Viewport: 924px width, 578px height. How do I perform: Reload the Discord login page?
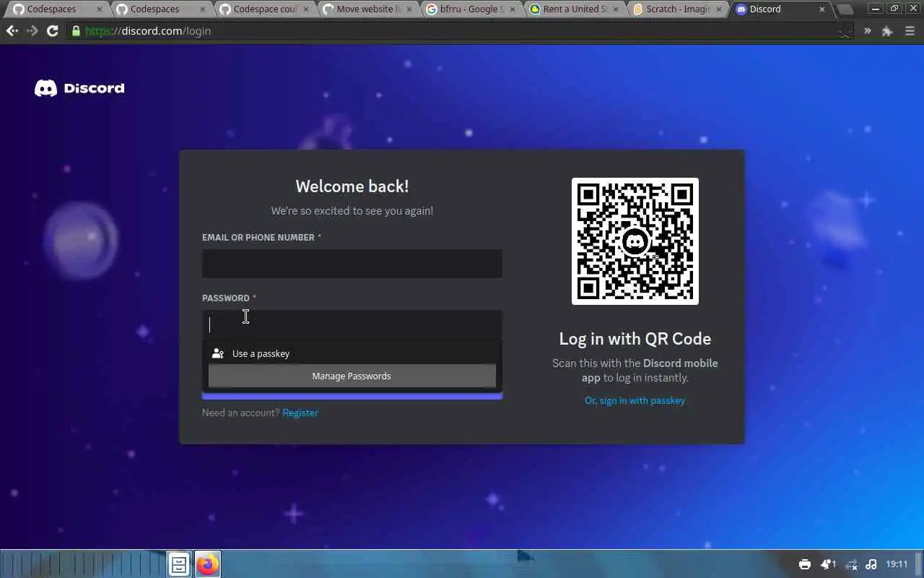click(52, 31)
